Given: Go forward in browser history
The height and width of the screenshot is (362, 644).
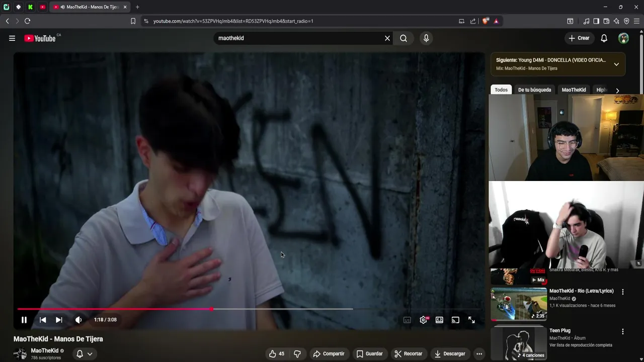Looking at the screenshot, I should [17, 21].
